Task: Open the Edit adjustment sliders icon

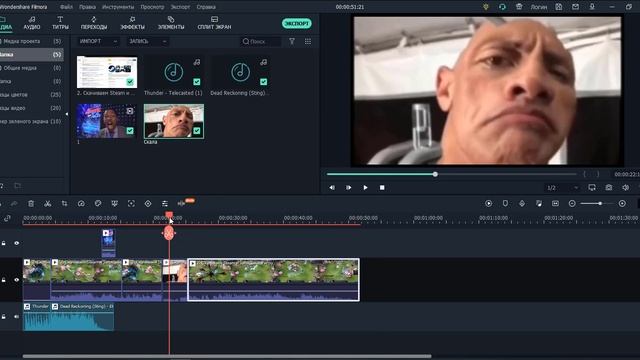Action: (x=164, y=203)
